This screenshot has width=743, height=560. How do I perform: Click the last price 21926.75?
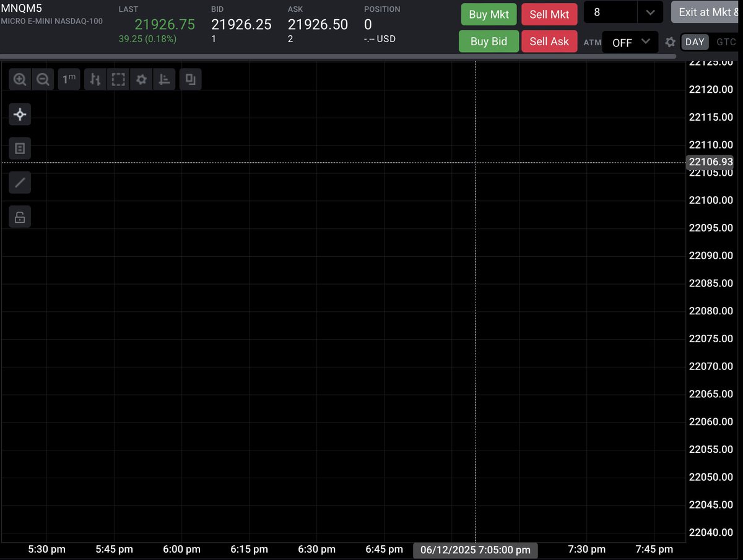(x=165, y=24)
